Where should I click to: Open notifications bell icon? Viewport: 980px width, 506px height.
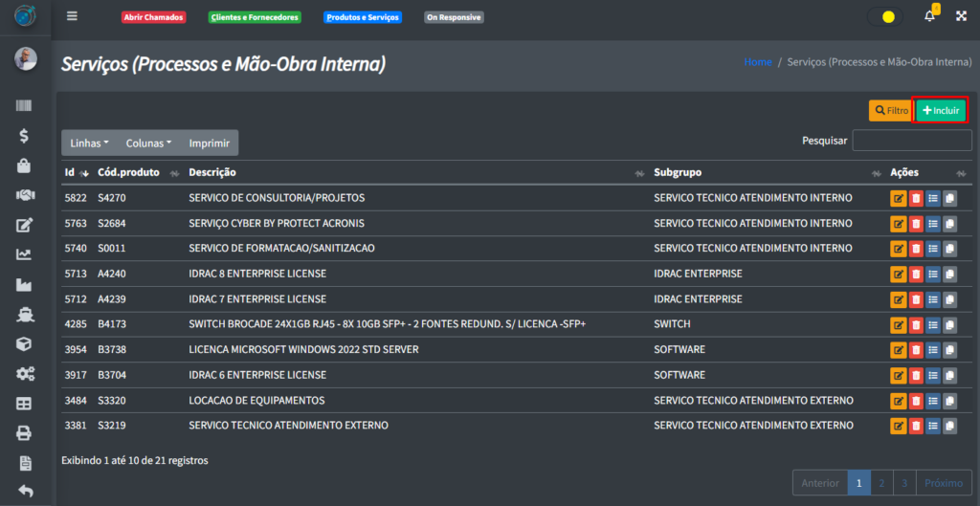929,16
